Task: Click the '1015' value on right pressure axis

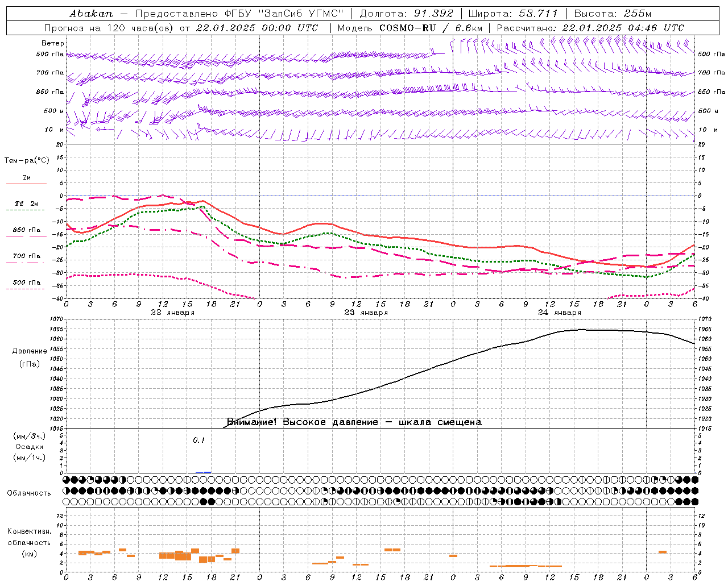Action: click(704, 429)
